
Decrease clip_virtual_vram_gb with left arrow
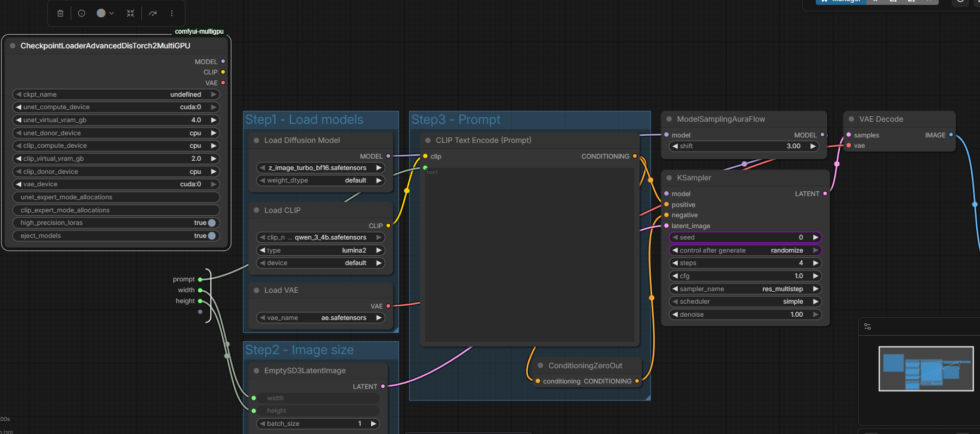(18, 159)
